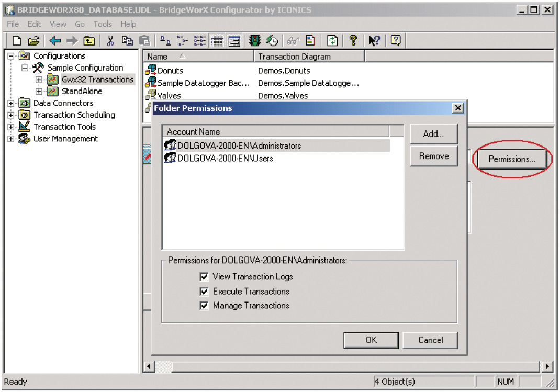Image resolution: width=560 pixels, height=392 pixels.
Task: Click the yellow question mark Help icon
Action: point(353,41)
